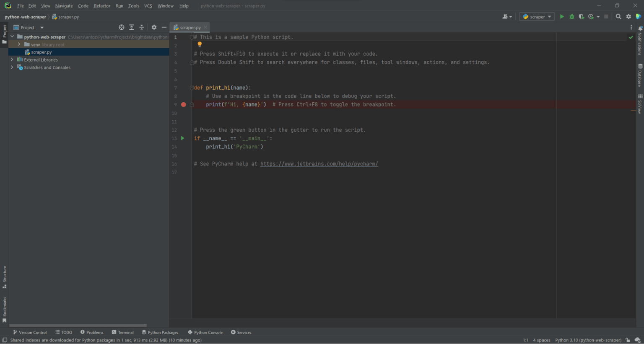Screen dimensions: 644x344
Task: Start debugging with the bug icon
Action: (571, 16)
